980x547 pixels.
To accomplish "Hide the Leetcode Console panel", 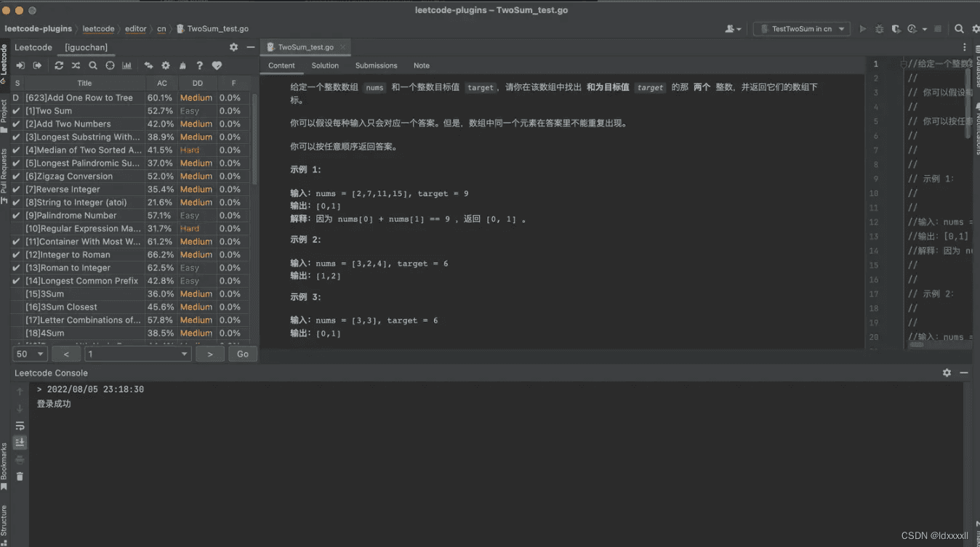I will tap(964, 373).
